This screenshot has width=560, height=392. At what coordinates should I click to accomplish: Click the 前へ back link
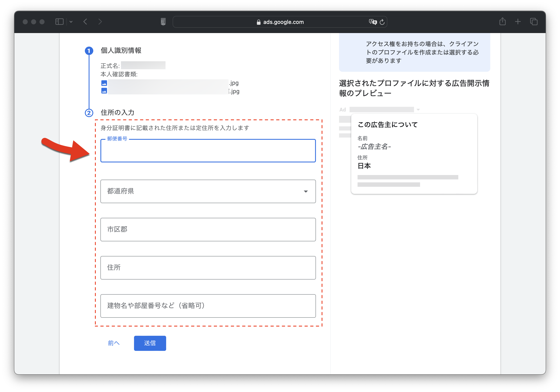tap(114, 343)
